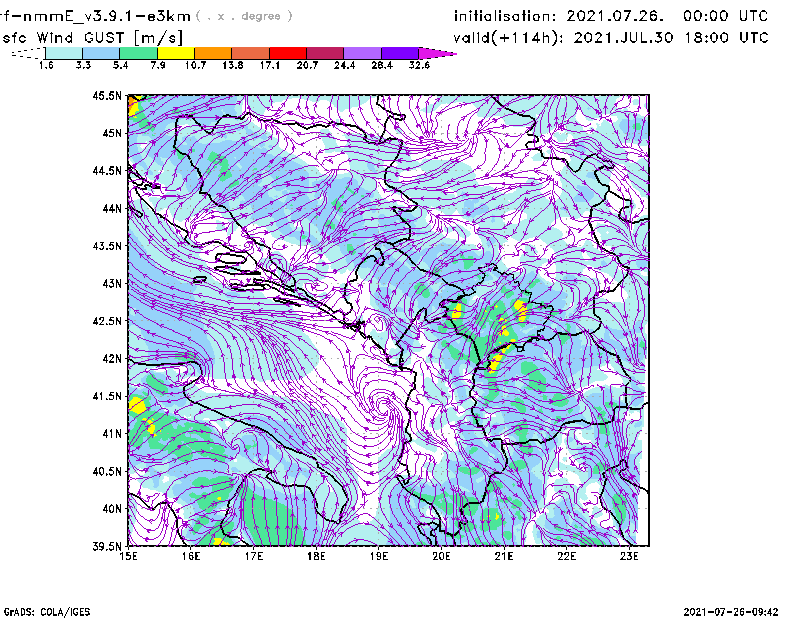The image size is (800, 618).
Task: Click the legend value 5.4
Action: [x=120, y=65]
